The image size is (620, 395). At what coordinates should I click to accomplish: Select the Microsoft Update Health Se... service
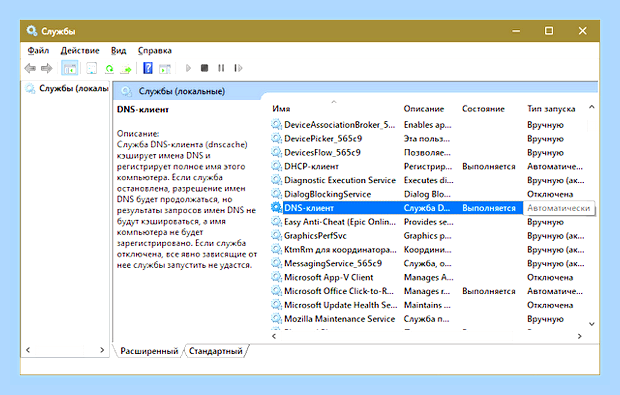pos(340,304)
